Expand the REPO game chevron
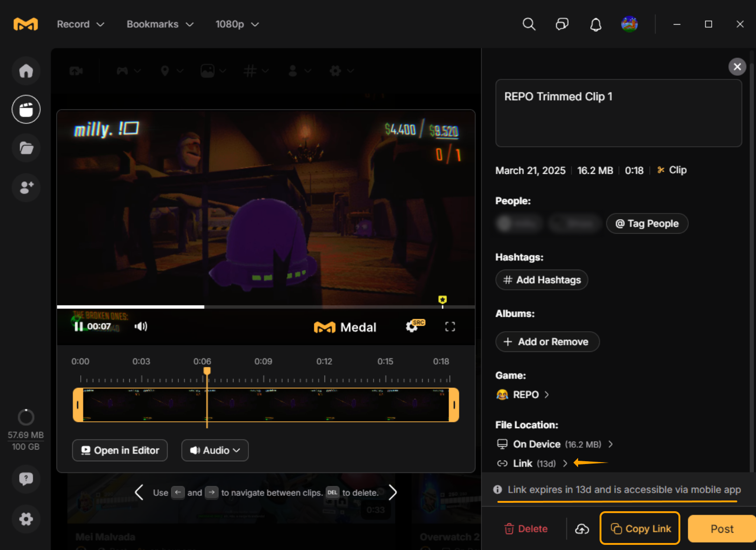This screenshot has height=550, width=756. point(546,395)
